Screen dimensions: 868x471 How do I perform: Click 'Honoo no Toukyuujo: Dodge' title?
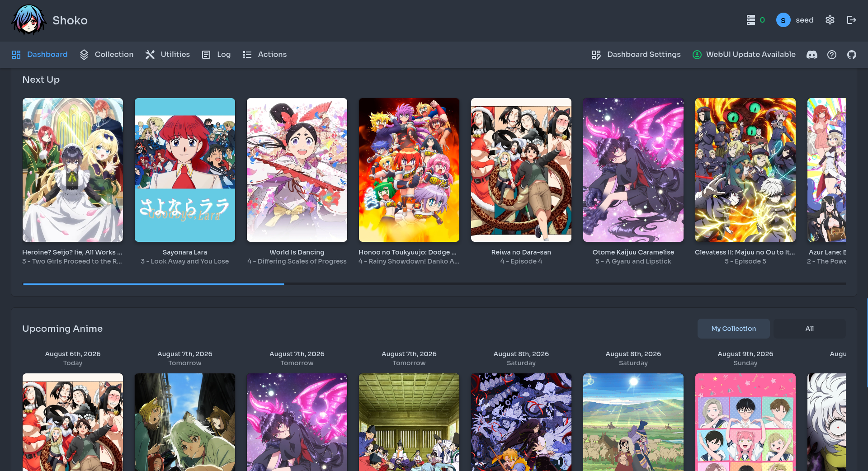[x=408, y=252]
